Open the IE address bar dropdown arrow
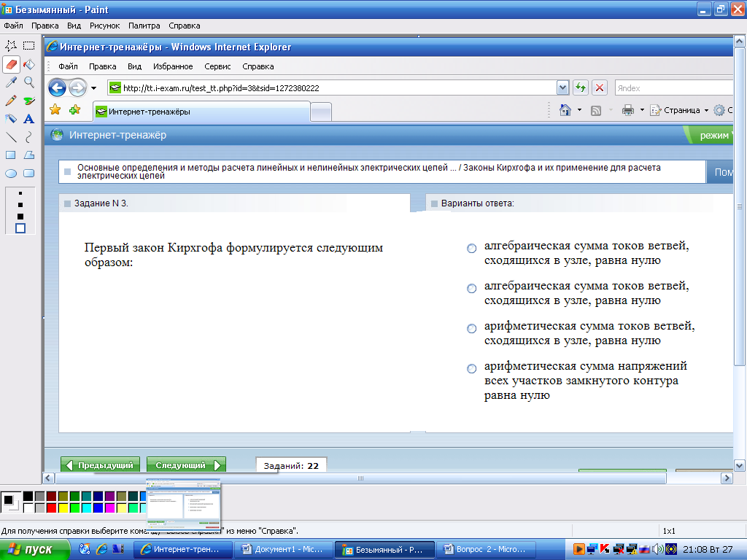This screenshot has width=747, height=560. pos(562,87)
